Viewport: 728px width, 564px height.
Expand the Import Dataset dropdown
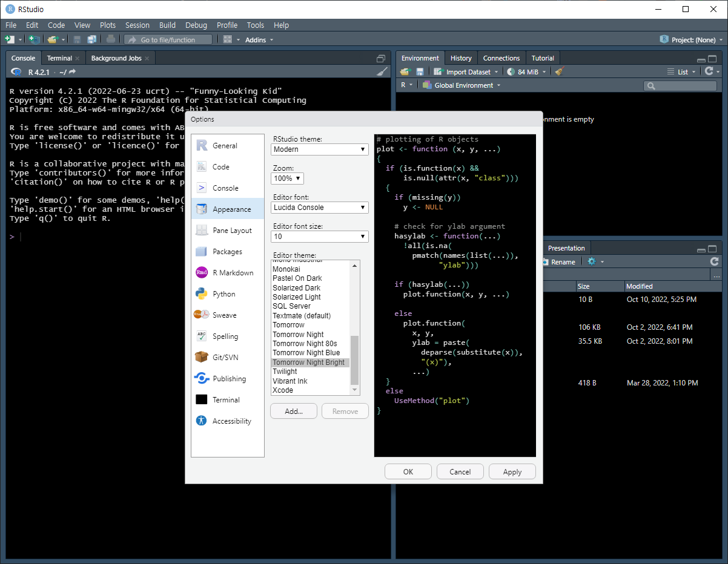coord(466,71)
